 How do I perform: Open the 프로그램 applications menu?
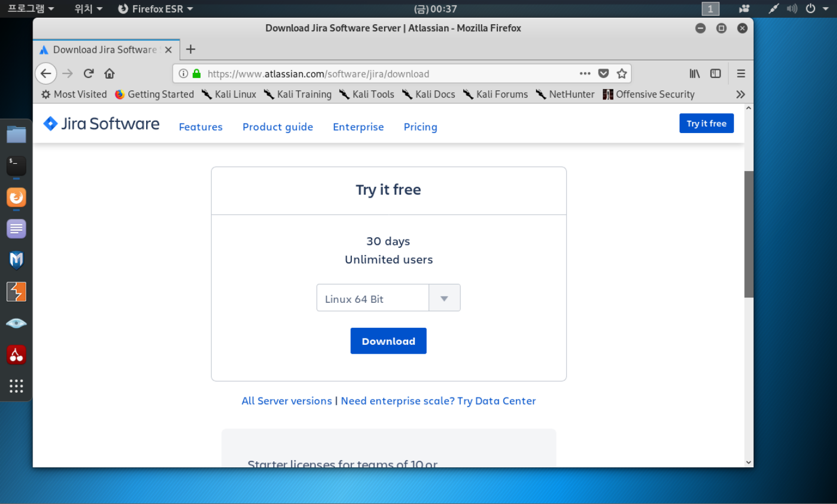[31, 8]
